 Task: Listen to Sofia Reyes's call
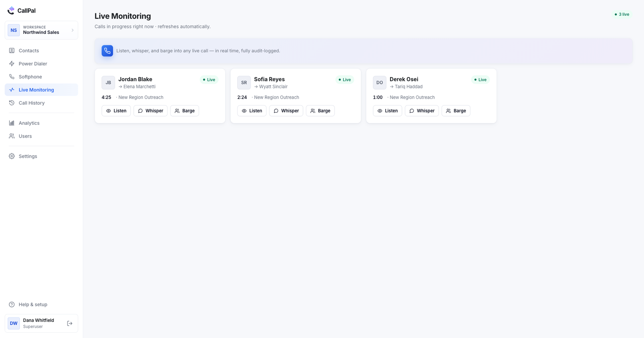252,111
